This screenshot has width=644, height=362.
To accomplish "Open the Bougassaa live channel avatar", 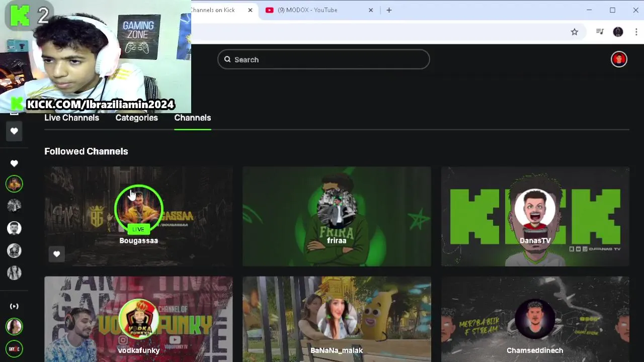I will pyautogui.click(x=138, y=209).
